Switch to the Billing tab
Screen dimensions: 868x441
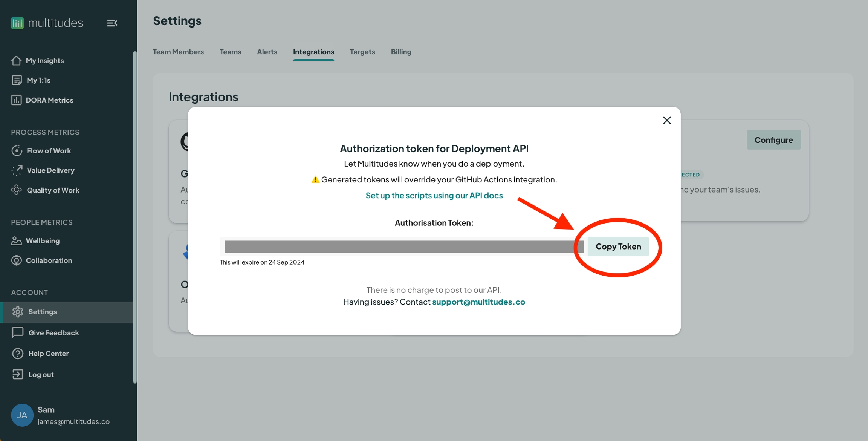click(401, 52)
